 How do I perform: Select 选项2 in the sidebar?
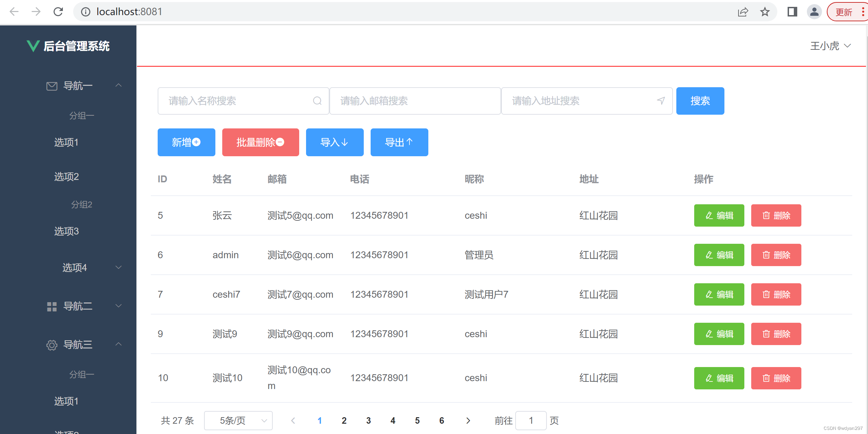point(67,177)
